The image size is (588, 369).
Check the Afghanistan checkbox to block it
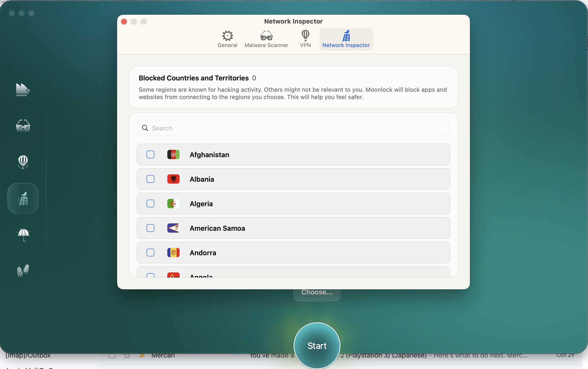[150, 154]
